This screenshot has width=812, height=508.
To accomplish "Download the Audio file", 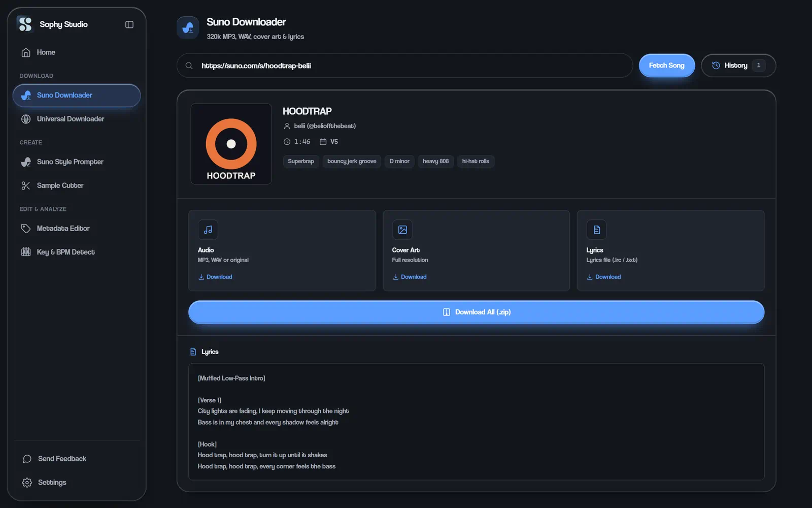I will click(x=215, y=277).
